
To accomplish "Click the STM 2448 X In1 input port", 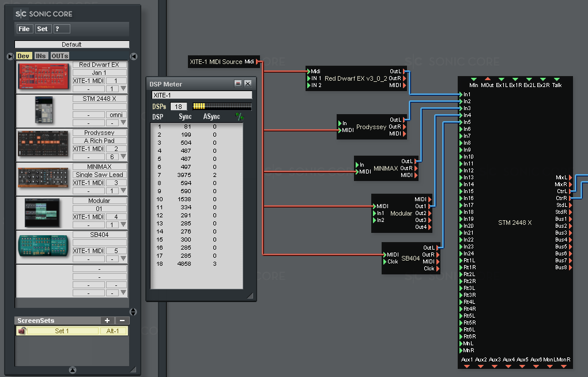I will coord(461,95).
